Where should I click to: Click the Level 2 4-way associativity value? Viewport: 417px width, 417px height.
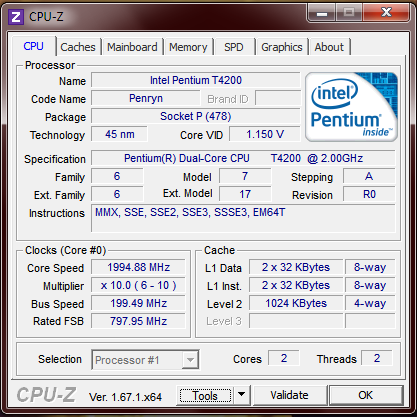point(370,303)
